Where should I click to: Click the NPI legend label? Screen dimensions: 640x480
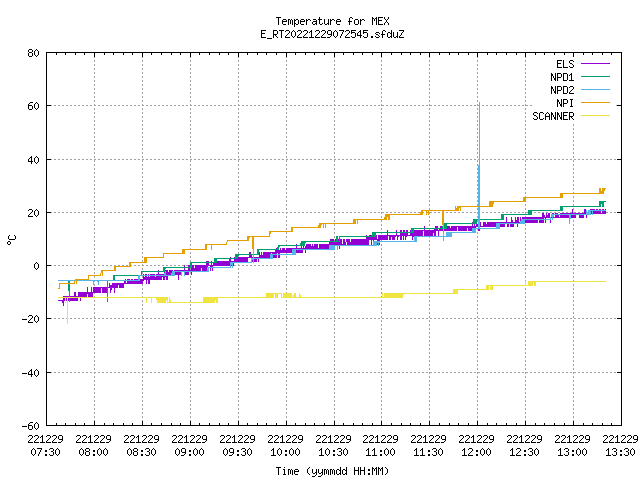[x=565, y=103]
